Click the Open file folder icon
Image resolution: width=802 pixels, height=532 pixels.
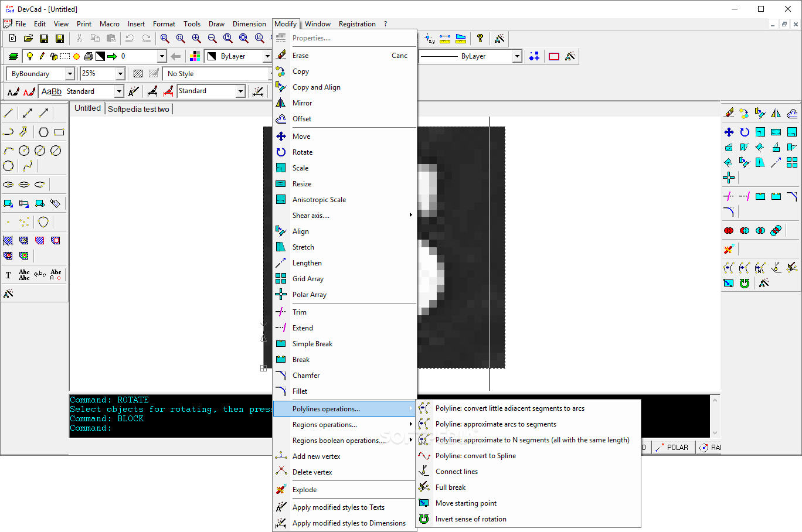[x=28, y=39]
